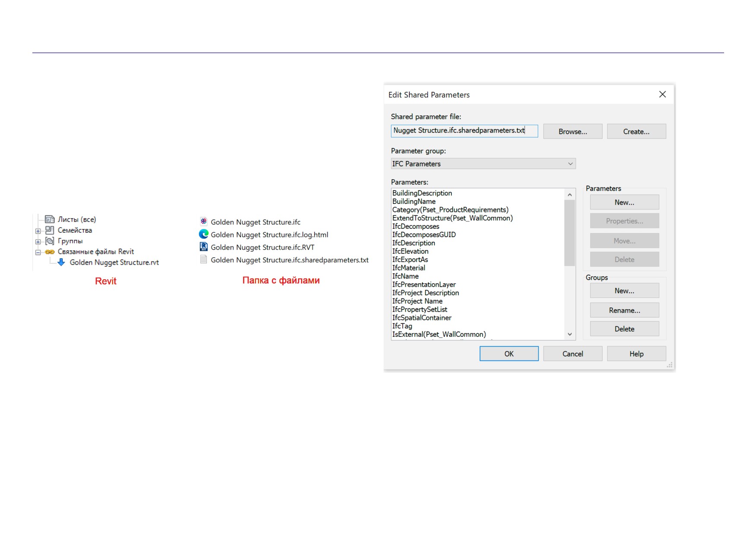Click the Cancel button
The height and width of the screenshot is (535, 756).
pos(573,354)
